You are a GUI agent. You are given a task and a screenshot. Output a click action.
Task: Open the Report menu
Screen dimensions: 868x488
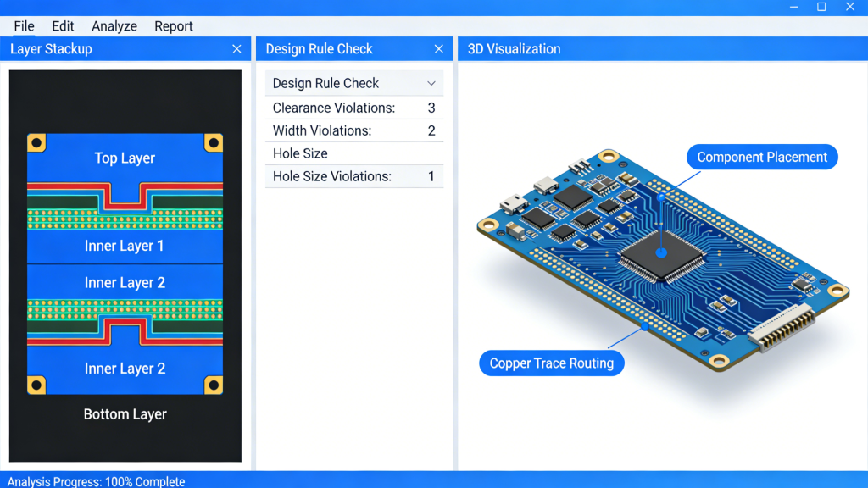tap(173, 26)
